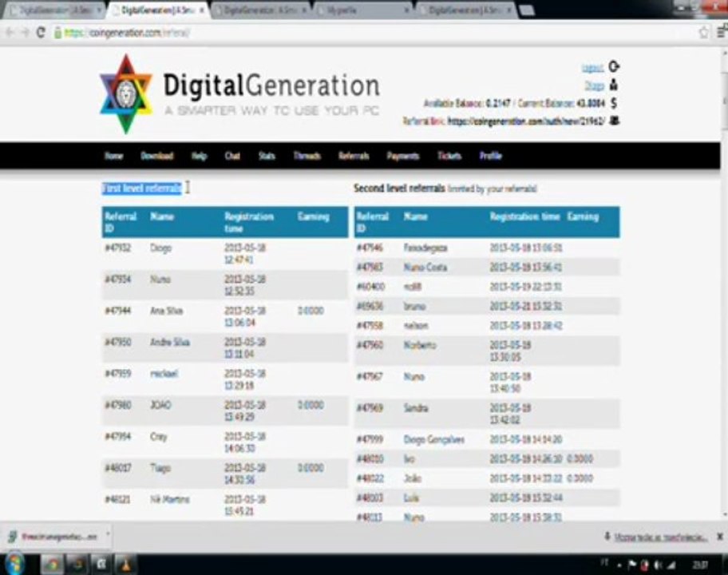Screen dimensions: 728x575
Task: Open the Stats menu item
Action: pos(267,156)
